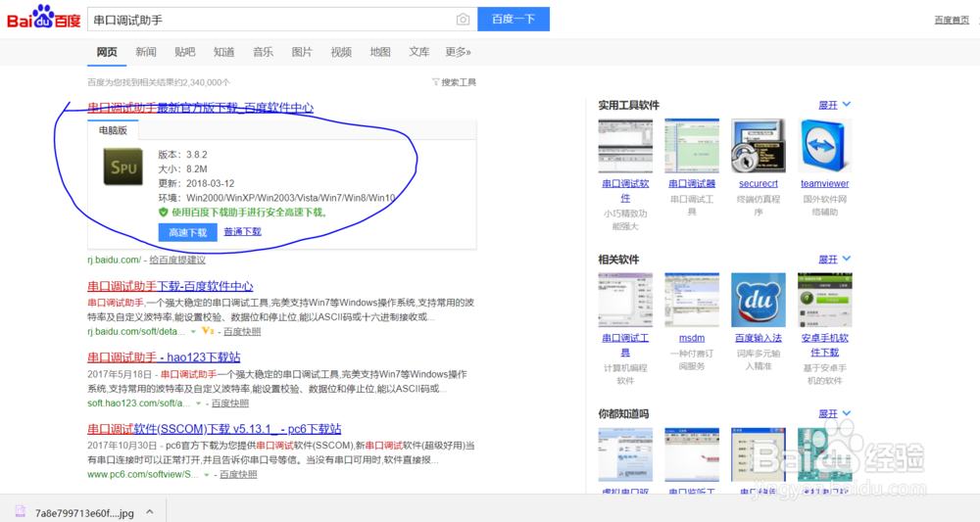Open the 串口调试器 thumbnail image
Viewport: 980px width, 522px height.
[692, 146]
